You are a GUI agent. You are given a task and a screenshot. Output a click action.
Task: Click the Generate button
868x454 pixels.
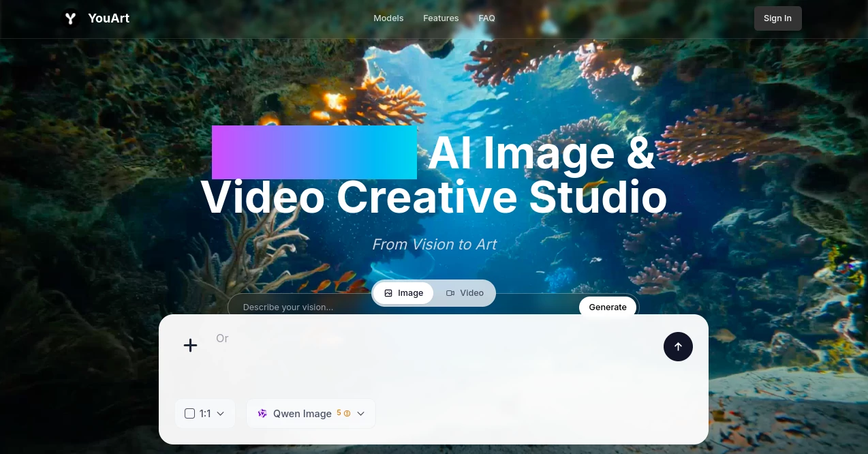(607, 307)
